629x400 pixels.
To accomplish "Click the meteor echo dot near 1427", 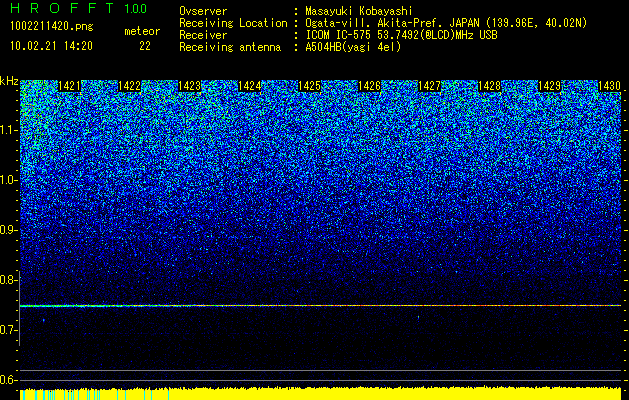I will [418, 317].
